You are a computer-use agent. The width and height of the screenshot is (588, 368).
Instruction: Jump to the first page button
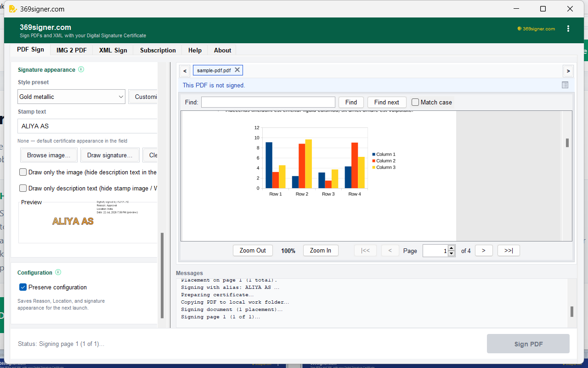[x=365, y=251]
